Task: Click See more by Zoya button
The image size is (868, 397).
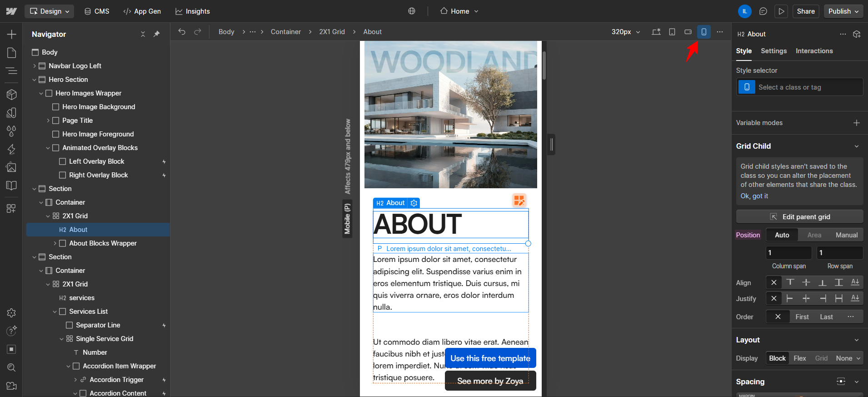Action: click(490, 381)
